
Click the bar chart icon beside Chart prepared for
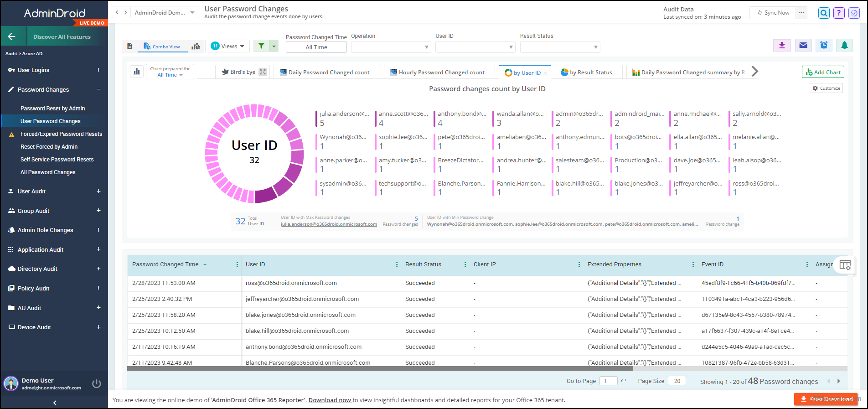pos(137,72)
